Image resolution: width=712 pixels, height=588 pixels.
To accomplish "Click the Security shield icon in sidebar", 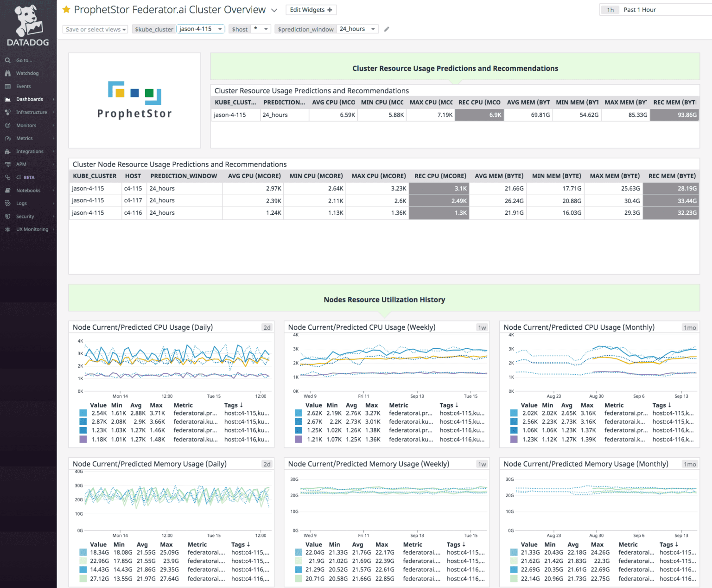I will click(8, 217).
